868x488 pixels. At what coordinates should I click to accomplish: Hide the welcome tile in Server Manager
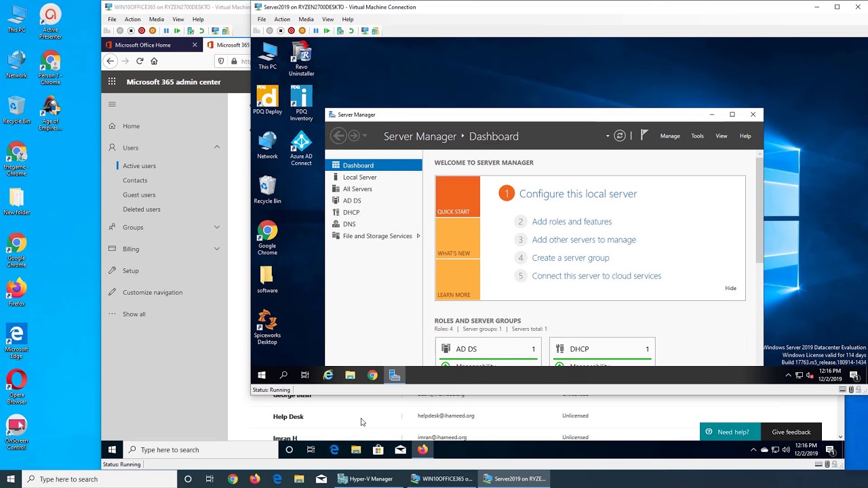[730, 288]
